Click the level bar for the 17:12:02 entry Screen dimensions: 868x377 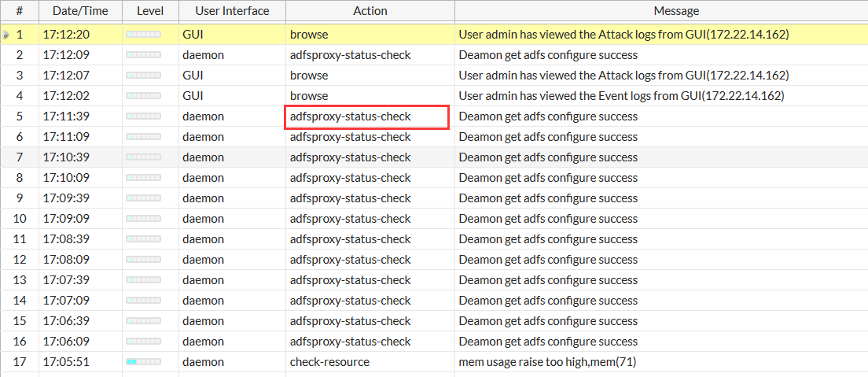[x=143, y=96]
